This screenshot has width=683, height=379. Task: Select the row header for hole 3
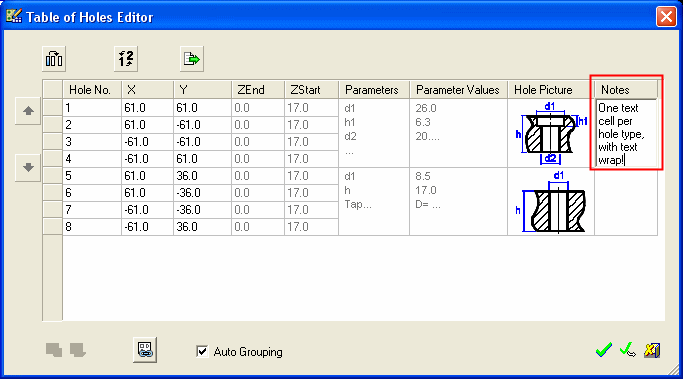coord(53,142)
